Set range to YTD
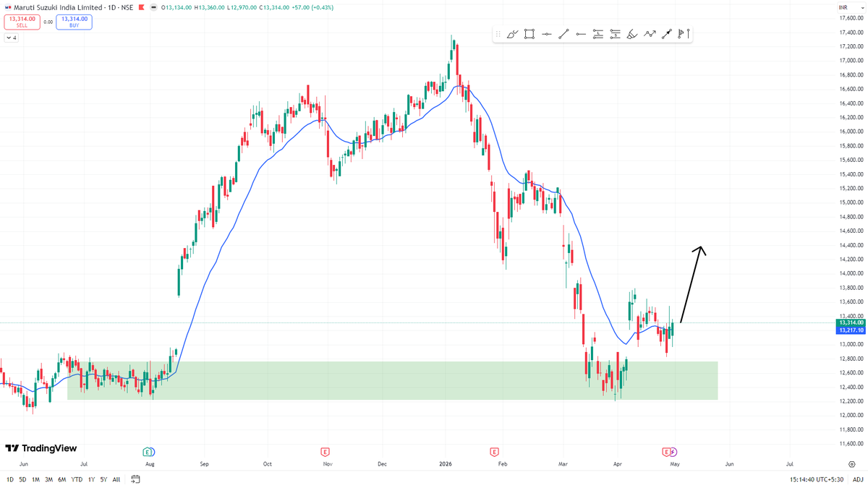 [x=77, y=479]
